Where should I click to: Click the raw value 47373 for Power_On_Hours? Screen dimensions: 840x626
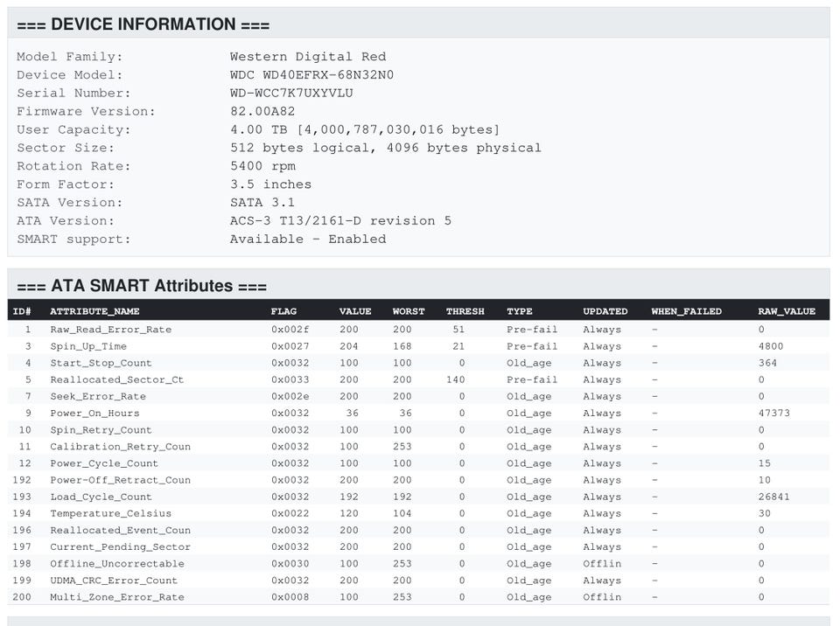tap(773, 413)
